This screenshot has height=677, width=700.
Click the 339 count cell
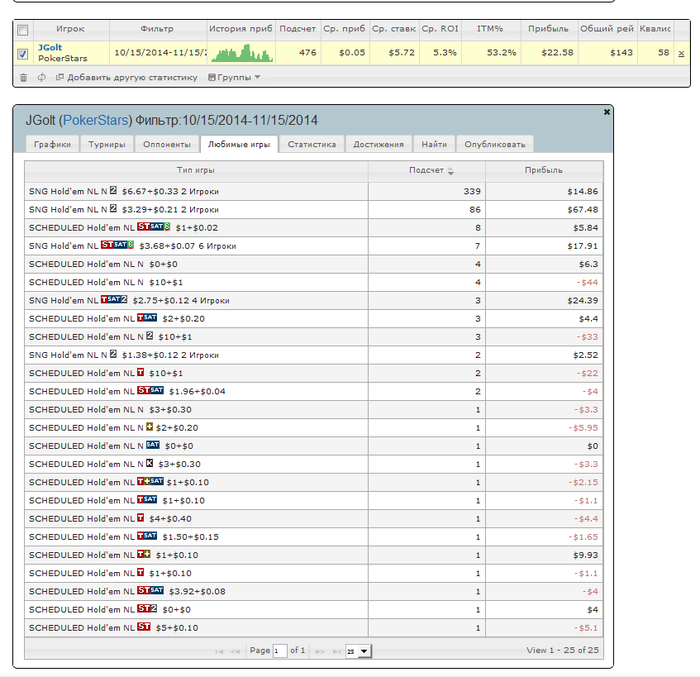pyautogui.click(x=427, y=191)
